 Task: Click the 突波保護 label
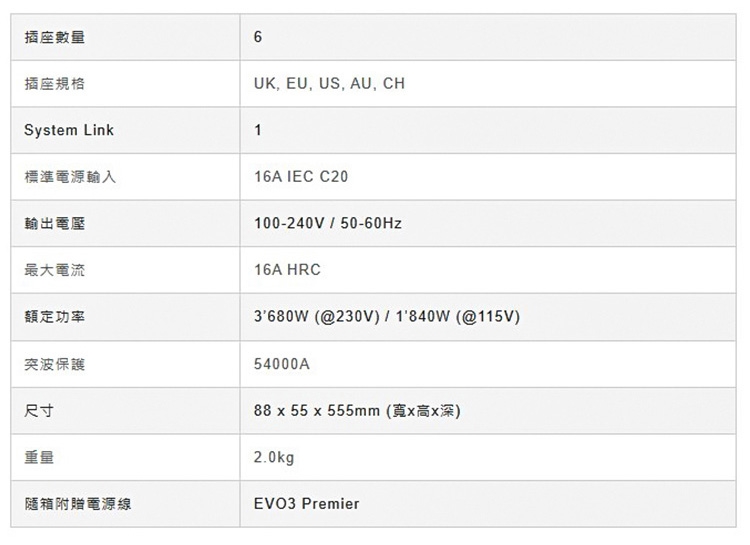pos(54,364)
